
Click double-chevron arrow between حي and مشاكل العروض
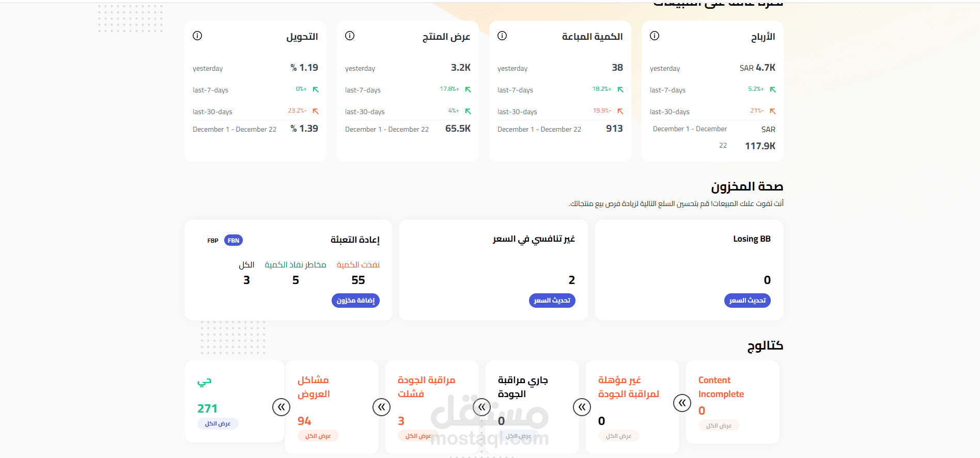[x=281, y=407]
